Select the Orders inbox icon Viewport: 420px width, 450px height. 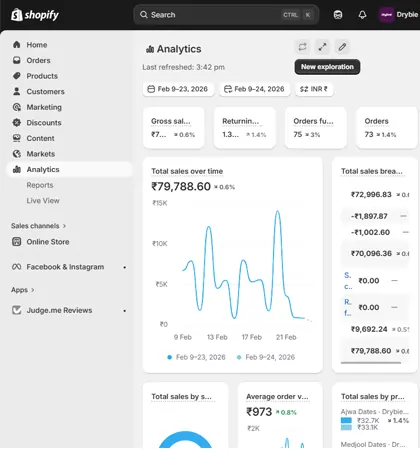[17, 60]
